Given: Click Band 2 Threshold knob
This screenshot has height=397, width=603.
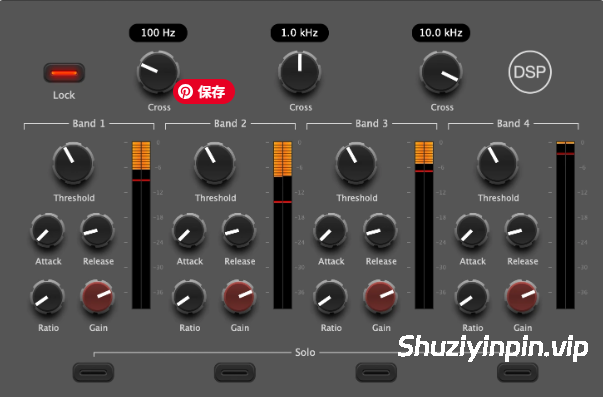Looking at the screenshot, I should tap(215, 163).
